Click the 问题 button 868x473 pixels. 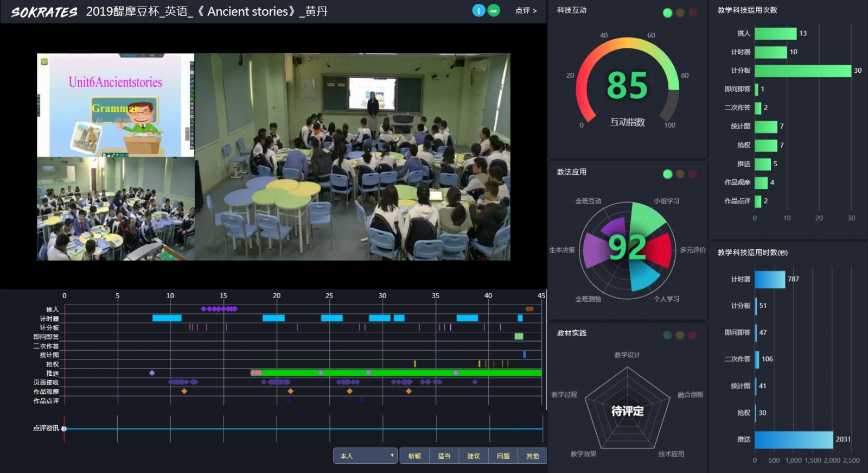(x=503, y=456)
